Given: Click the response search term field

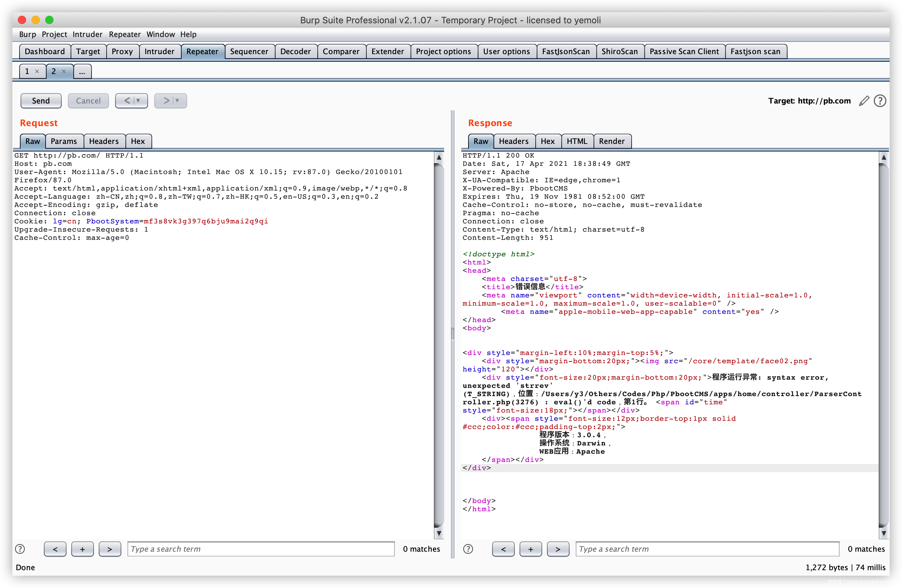Looking at the screenshot, I should coord(707,549).
